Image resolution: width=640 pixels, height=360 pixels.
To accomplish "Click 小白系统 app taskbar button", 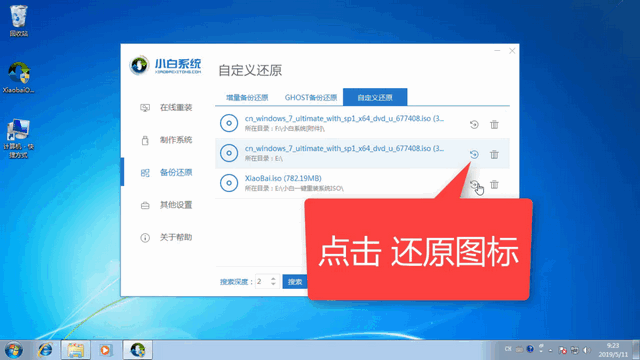I will (138, 350).
